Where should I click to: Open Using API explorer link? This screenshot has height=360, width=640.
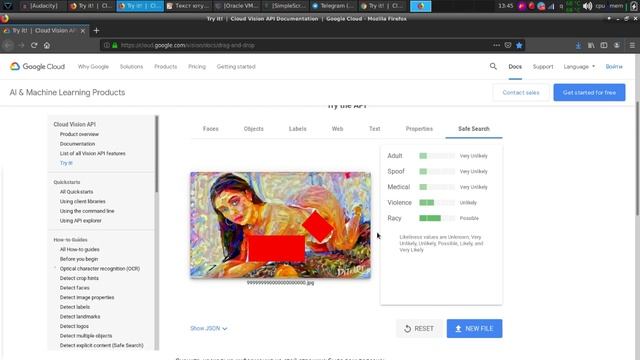tap(80, 221)
